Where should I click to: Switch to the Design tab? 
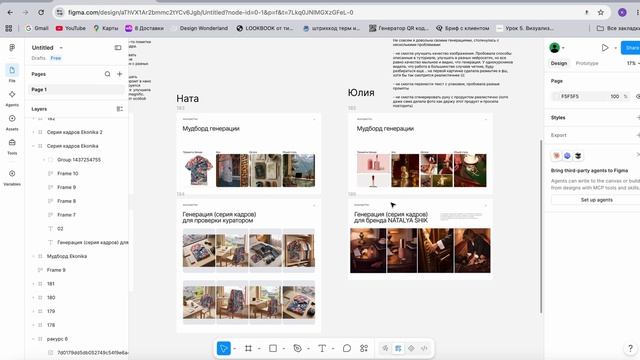pyautogui.click(x=559, y=63)
